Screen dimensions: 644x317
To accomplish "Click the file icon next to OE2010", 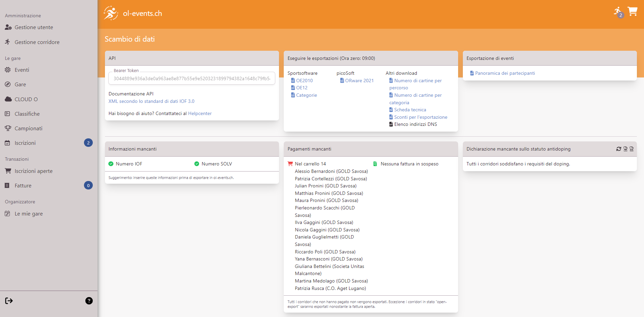I will point(293,81).
